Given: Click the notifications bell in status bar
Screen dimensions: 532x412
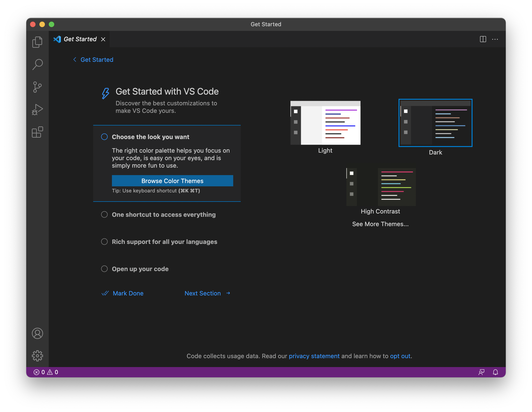Looking at the screenshot, I should pyautogui.click(x=495, y=372).
